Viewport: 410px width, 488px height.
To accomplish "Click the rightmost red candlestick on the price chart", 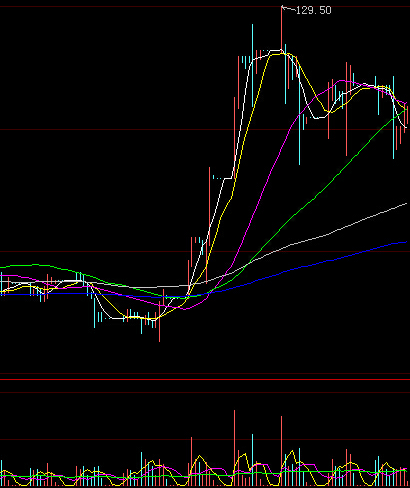I will pyautogui.click(x=407, y=115).
